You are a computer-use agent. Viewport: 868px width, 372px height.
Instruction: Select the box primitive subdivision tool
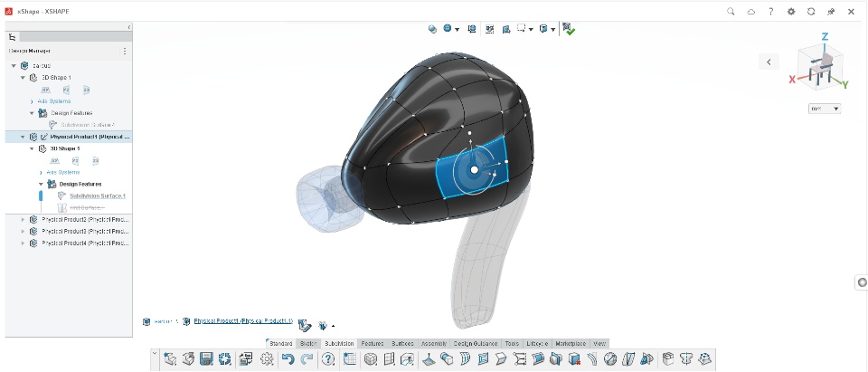pos(370,359)
